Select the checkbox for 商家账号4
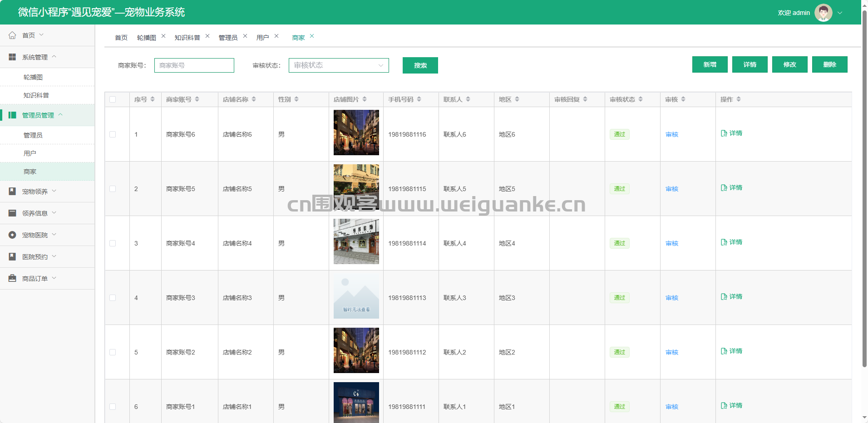Image resolution: width=868 pixels, height=423 pixels. coord(113,243)
